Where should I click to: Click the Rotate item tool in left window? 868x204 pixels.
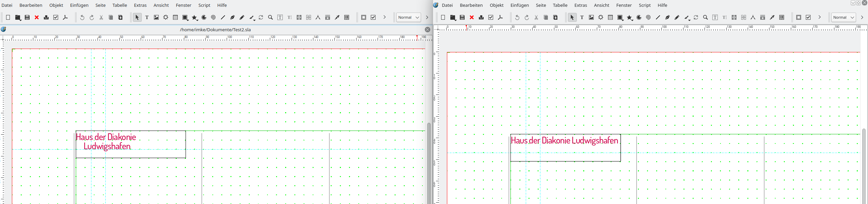(261, 17)
